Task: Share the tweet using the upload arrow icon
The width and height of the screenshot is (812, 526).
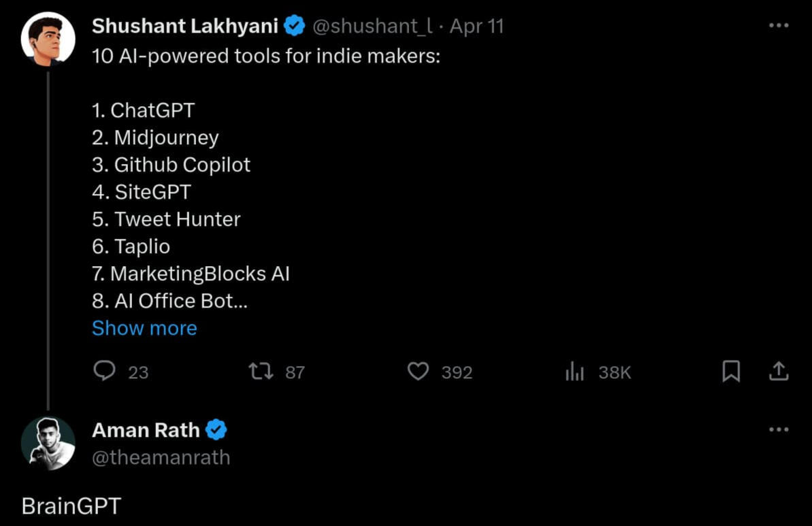Action: pos(778,372)
